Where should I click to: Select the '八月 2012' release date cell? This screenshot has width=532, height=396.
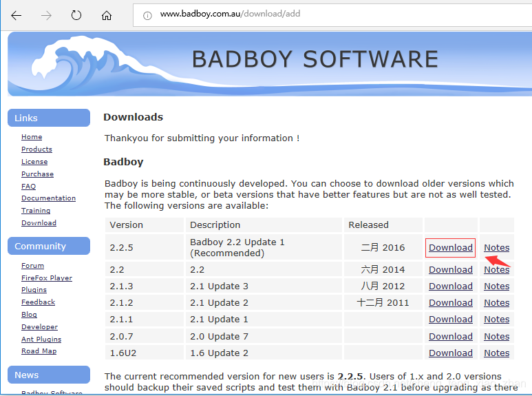point(383,286)
